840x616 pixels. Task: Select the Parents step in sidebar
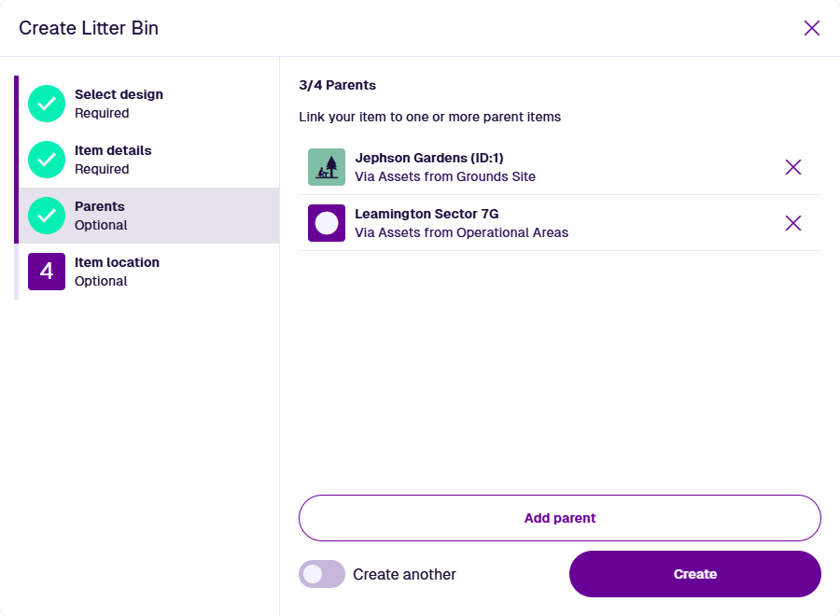click(x=149, y=216)
